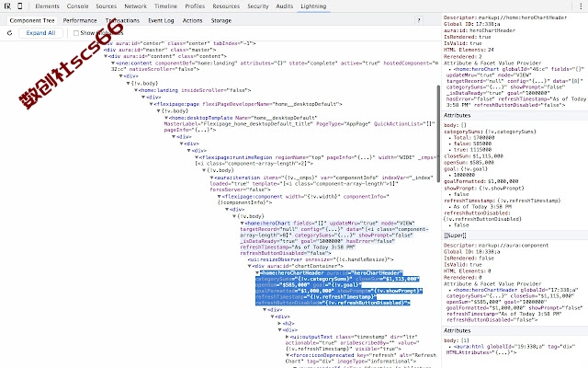Switch to the Console tab
The image size is (588, 368).
pyautogui.click(x=77, y=6)
